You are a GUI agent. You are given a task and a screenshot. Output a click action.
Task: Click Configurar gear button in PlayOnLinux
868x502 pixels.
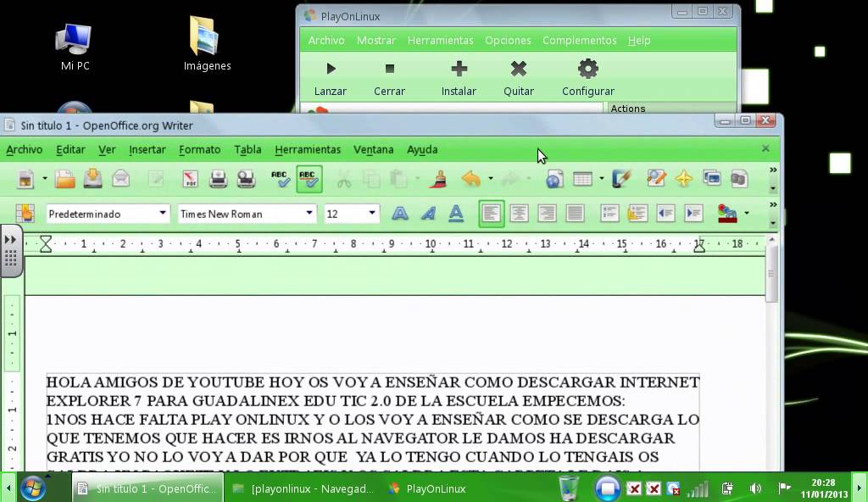pyautogui.click(x=588, y=78)
